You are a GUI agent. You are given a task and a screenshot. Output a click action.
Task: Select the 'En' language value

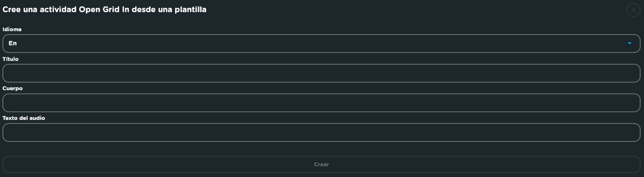point(13,43)
